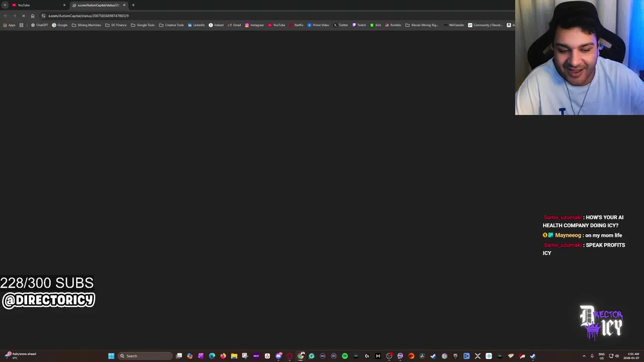Launch Firefox from taskbar
The width and height of the screenshot is (644, 362).
pyautogui.click(x=223, y=356)
